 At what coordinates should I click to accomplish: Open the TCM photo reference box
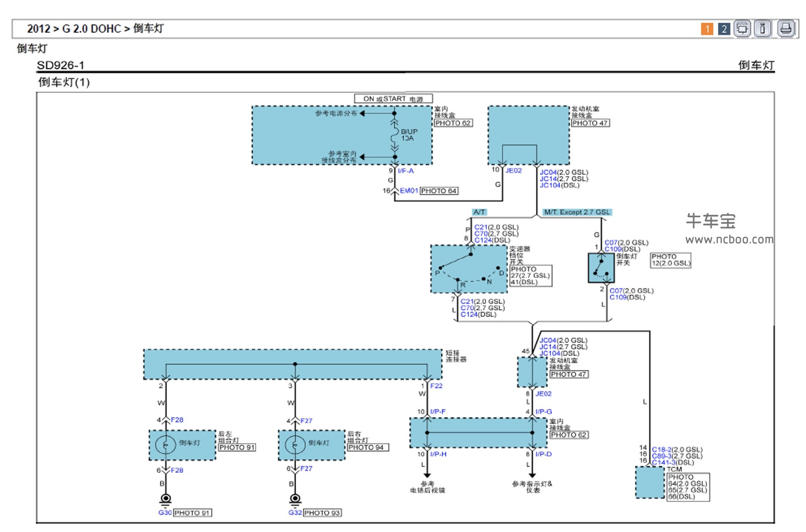688,487
